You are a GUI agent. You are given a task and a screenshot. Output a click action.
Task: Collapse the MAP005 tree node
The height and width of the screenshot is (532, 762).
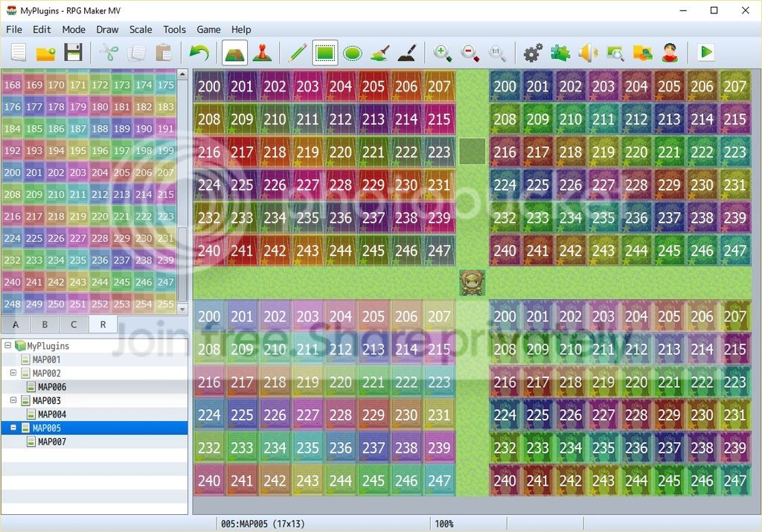(x=13, y=428)
